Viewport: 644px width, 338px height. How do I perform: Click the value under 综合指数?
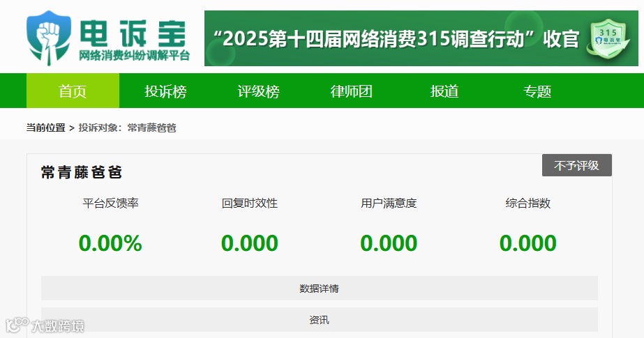point(528,243)
